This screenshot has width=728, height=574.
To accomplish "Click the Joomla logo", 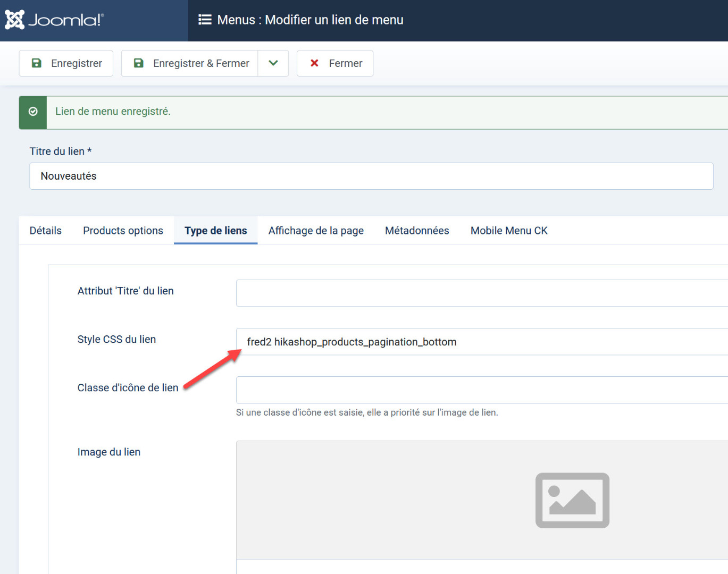I will [x=54, y=20].
